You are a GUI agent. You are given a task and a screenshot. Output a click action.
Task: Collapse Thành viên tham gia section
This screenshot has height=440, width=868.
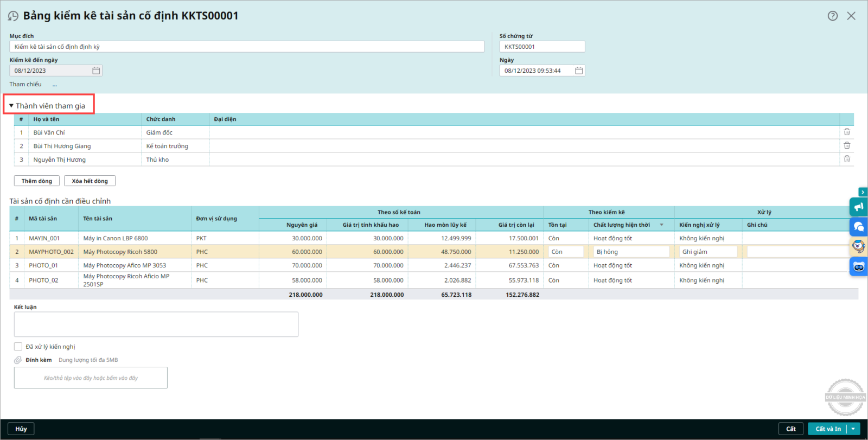click(11, 106)
